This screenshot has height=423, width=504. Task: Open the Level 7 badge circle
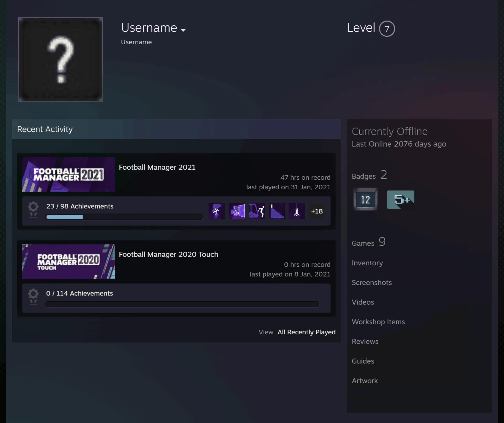387,29
